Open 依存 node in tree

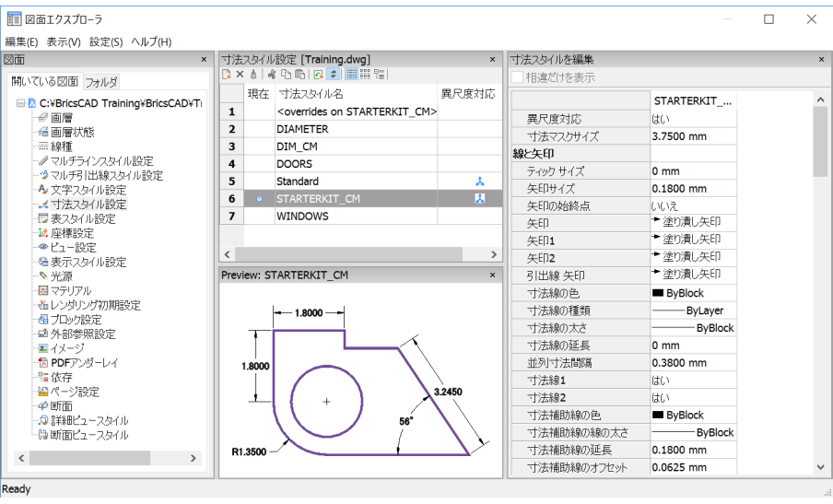pos(62,377)
